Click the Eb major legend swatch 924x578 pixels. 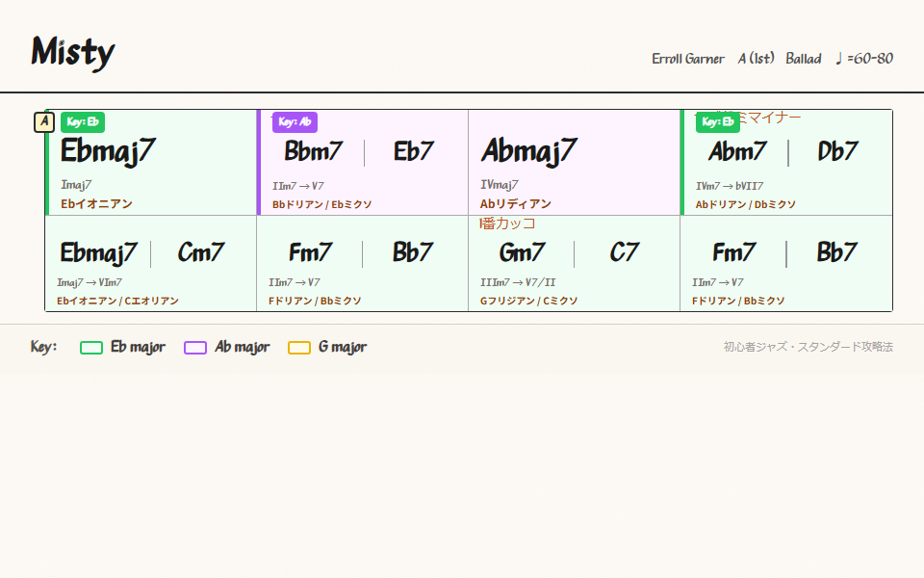click(x=91, y=348)
